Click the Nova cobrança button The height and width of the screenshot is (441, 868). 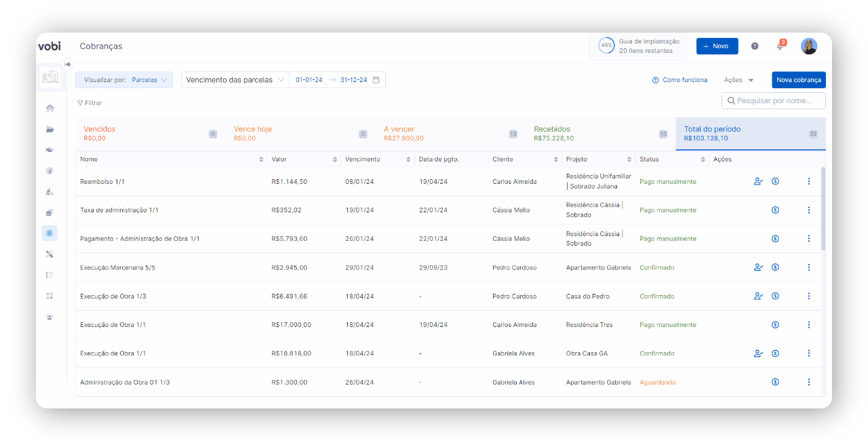point(799,80)
